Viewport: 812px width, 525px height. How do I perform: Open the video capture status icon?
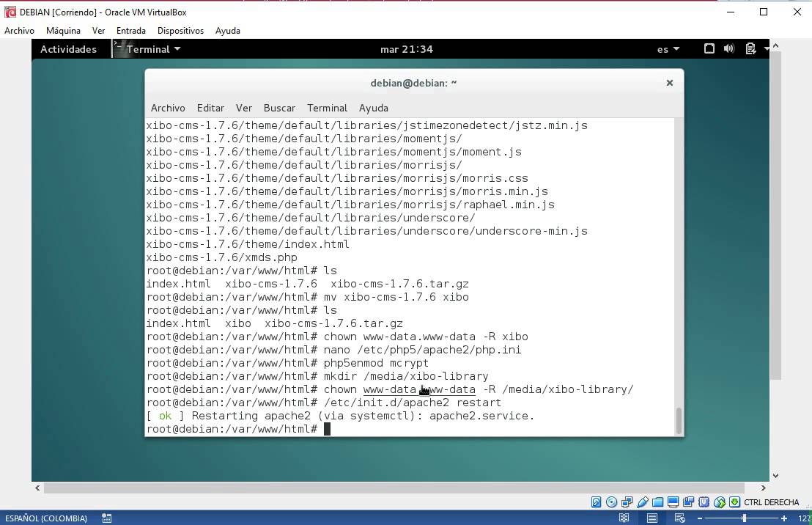(x=689, y=502)
